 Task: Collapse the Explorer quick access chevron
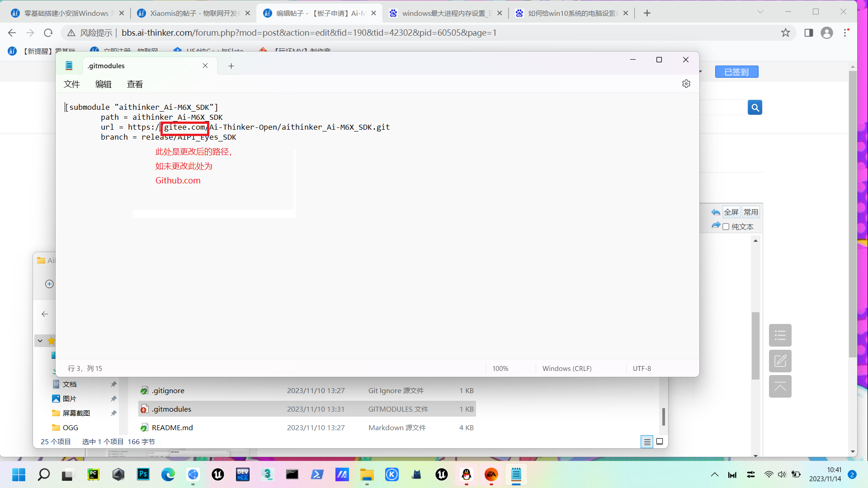40,341
